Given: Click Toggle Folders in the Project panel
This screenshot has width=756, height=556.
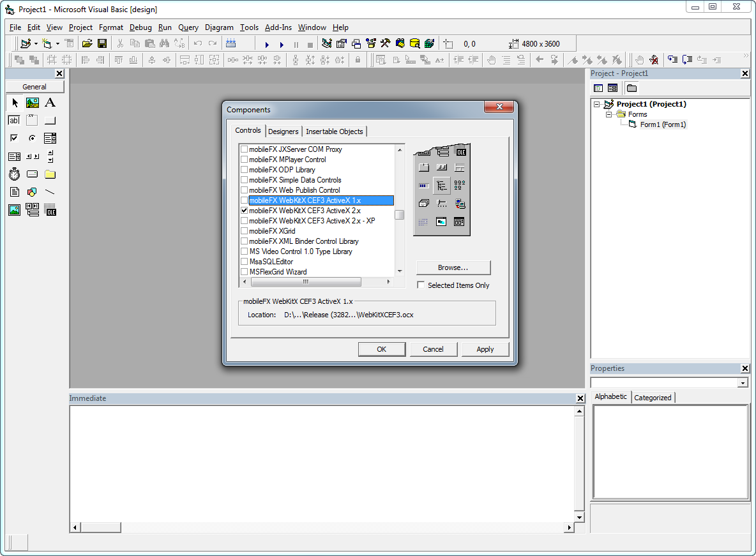Looking at the screenshot, I should (x=631, y=88).
